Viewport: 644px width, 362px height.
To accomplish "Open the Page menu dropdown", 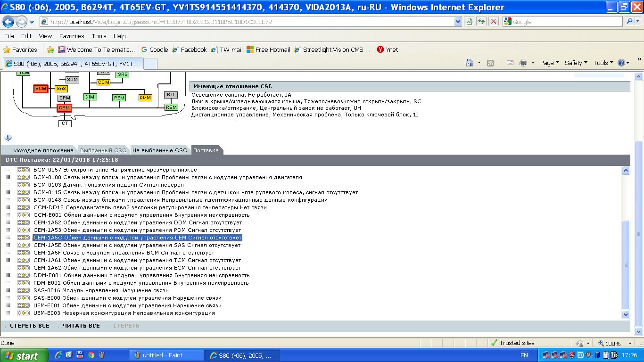I will pyautogui.click(x=549, y=63).
